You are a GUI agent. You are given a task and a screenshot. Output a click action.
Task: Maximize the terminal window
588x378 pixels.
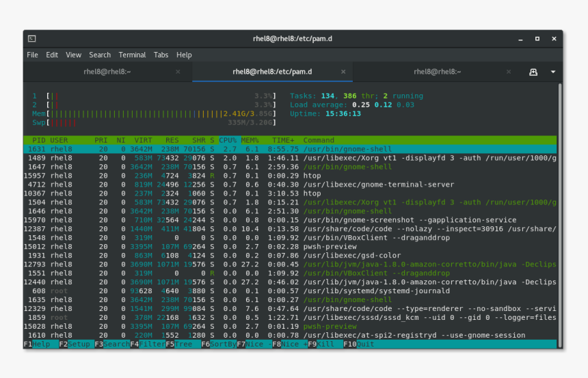[x=537, y=39]
